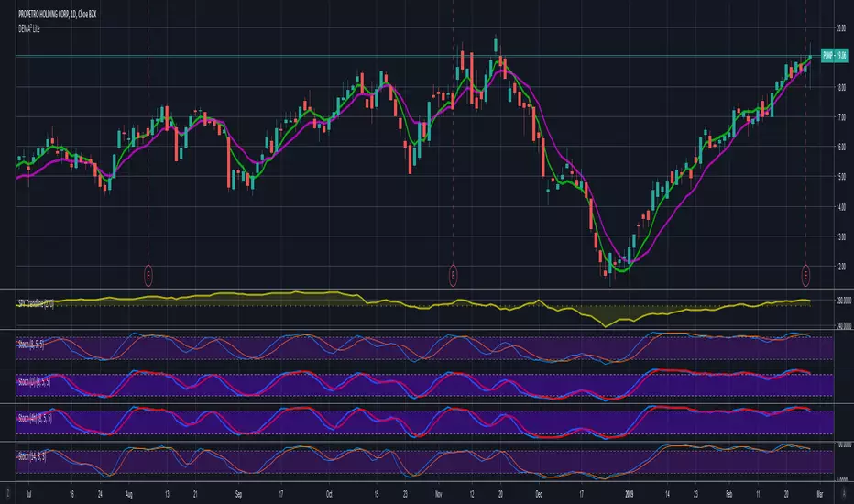This screenshot has width=854, height=504.
Task: Click the Dec label on time axis
Action: pos(539,494)
